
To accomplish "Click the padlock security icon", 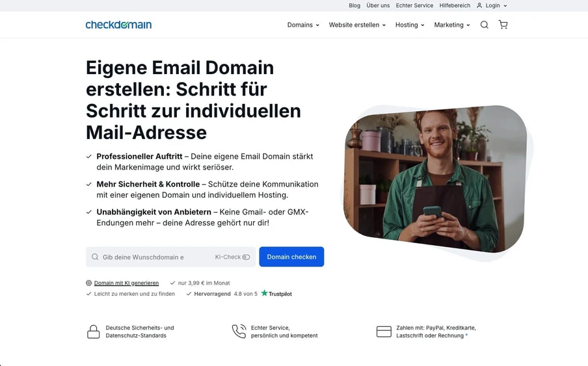I will (94, 332).
